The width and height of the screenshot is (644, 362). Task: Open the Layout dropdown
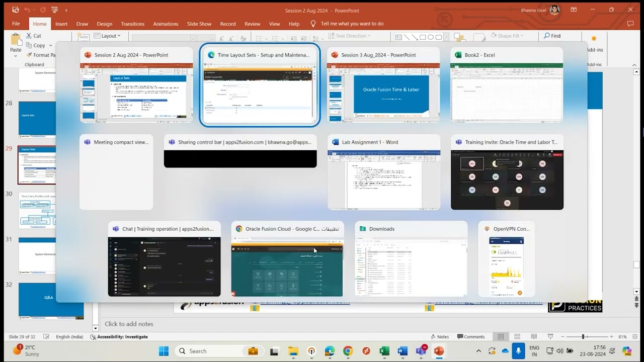[x=107, y=36]
